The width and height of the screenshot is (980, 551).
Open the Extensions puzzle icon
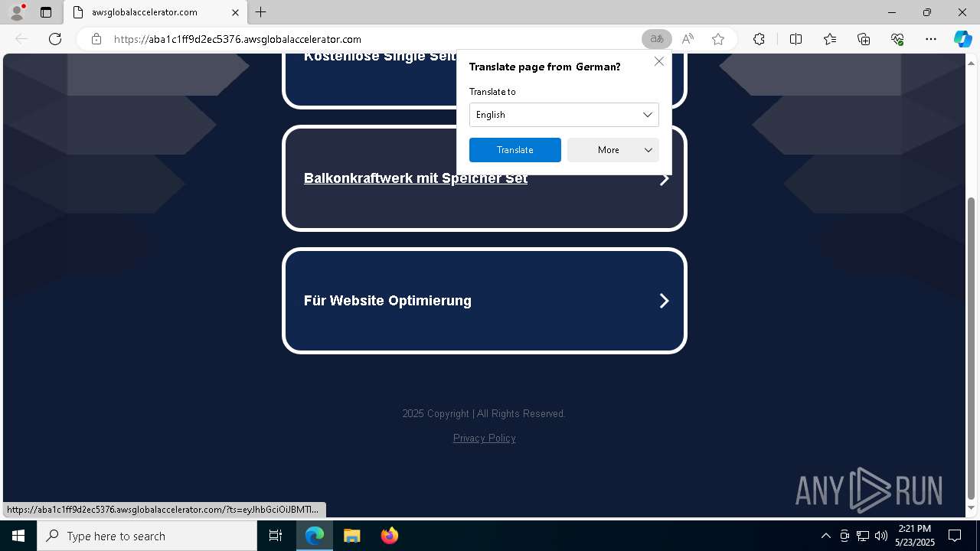759,39
